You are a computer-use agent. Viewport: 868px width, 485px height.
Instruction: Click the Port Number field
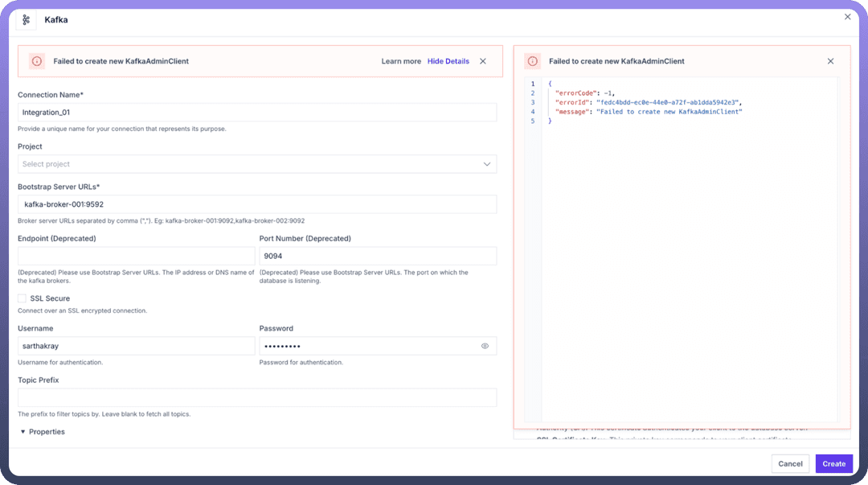[377, 256]
